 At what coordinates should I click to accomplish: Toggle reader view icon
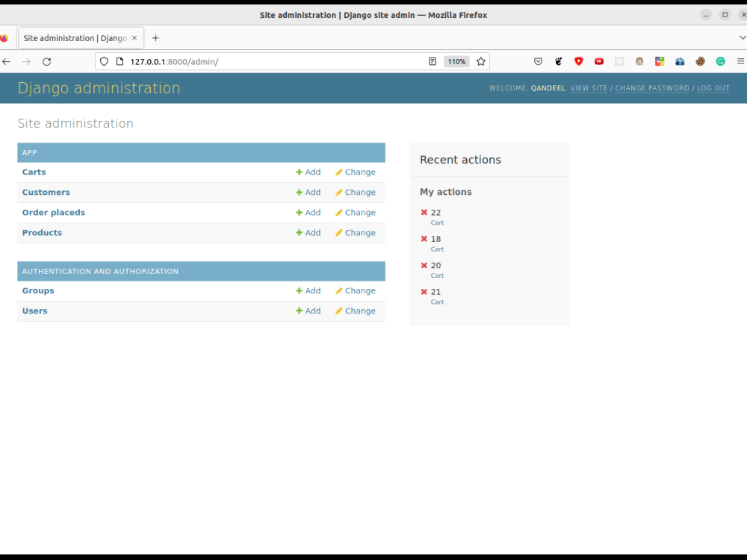point(432,61)
